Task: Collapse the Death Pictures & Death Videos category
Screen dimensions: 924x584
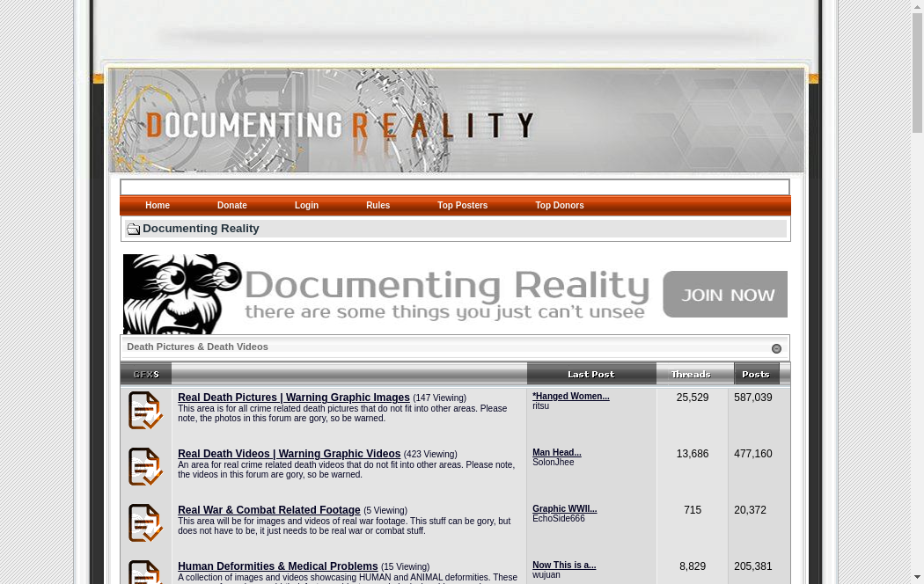Action: [776, 349]
